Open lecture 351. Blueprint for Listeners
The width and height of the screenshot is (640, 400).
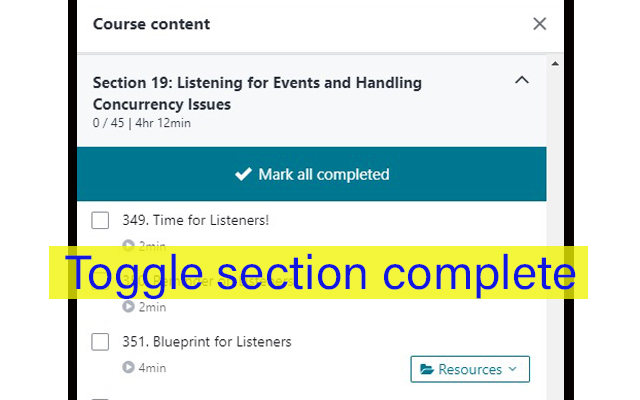pos(207,342)
